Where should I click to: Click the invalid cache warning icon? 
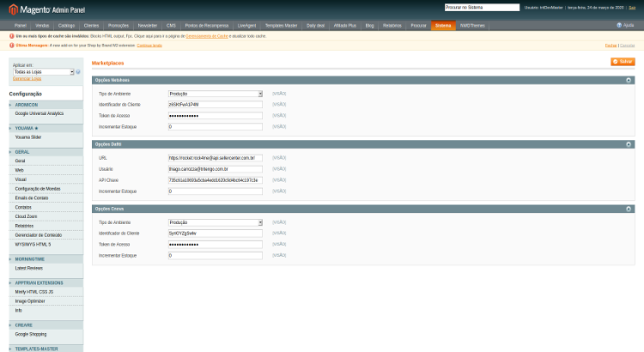11,36
